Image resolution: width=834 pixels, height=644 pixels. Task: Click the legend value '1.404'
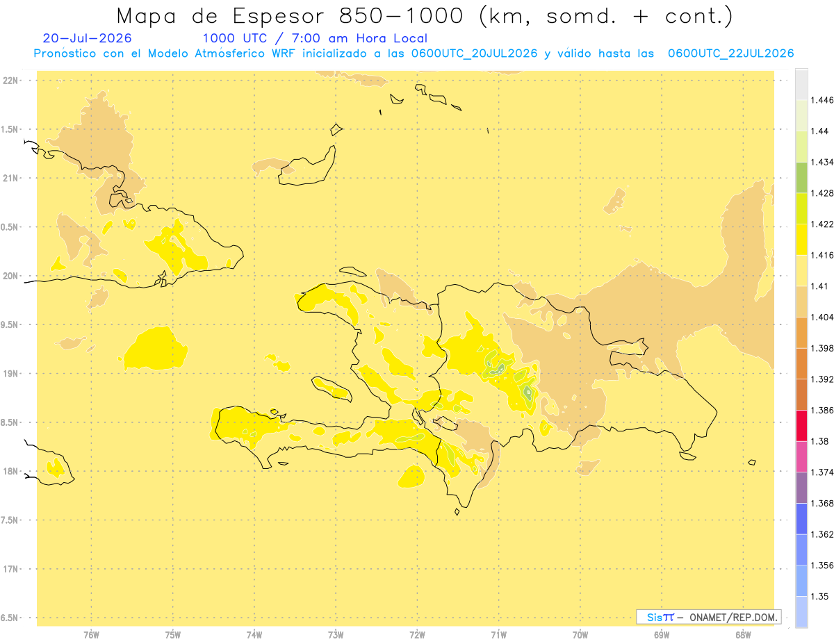pos(821,317)
